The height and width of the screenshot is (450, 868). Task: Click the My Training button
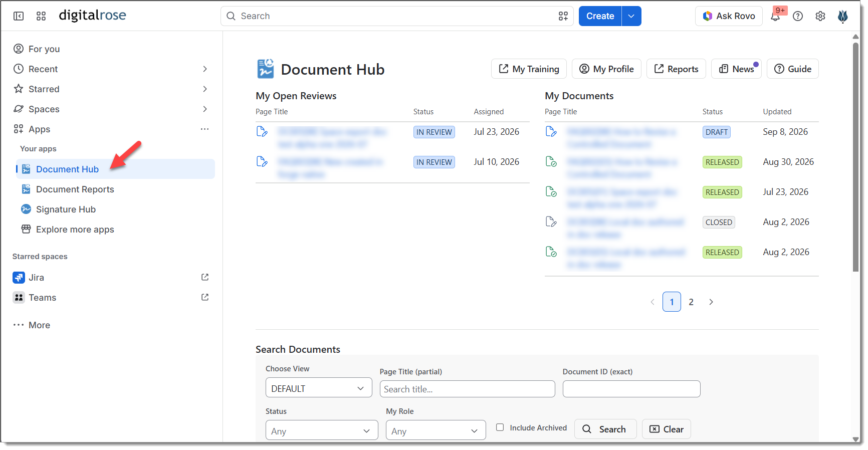point(529,69)
